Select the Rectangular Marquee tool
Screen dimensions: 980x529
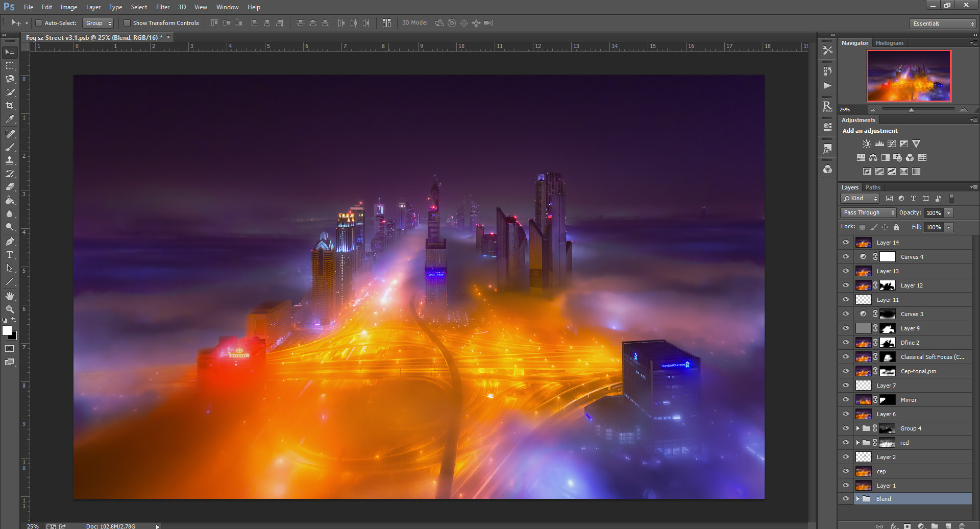tap(10, 66)
